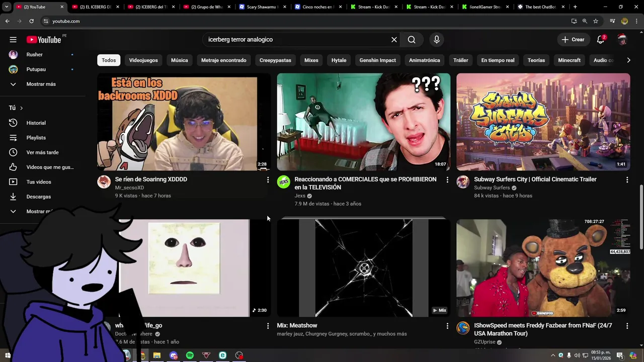Viewport: 644px width, 362px height.
Task: Open the Jexs channel name link
Action: (300, 196)
